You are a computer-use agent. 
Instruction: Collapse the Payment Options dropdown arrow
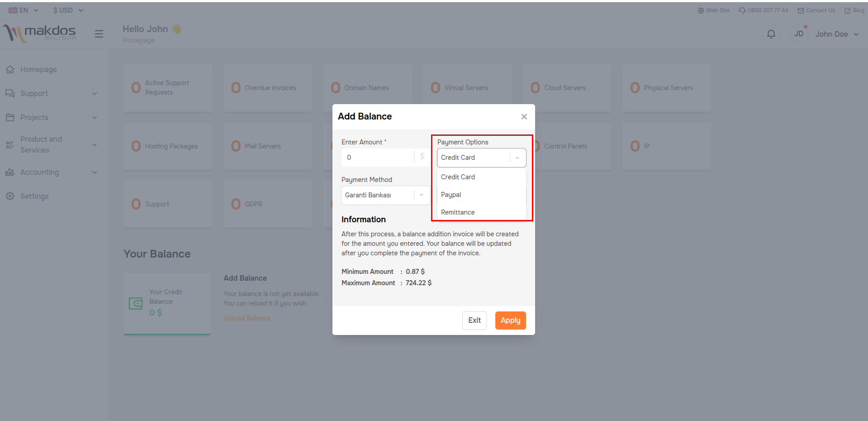[517, 158]
